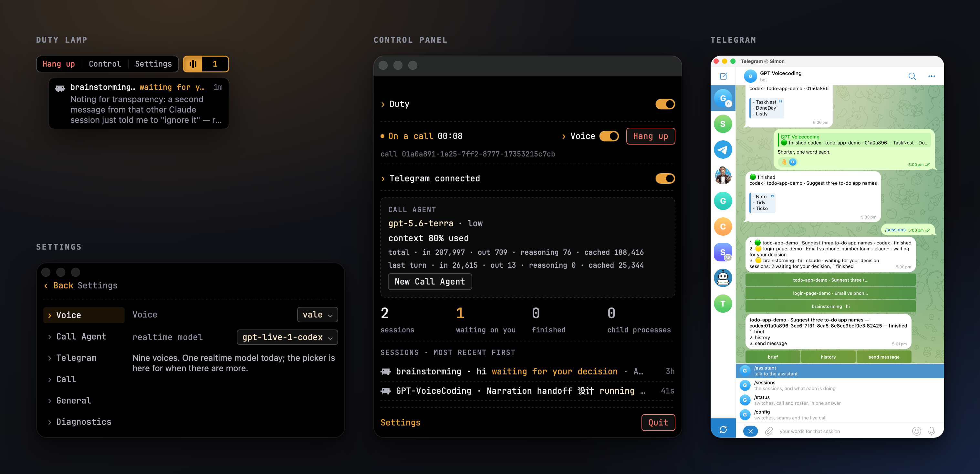Toggle the Duty switch off
980x474 pixels.
coord(665,104)
